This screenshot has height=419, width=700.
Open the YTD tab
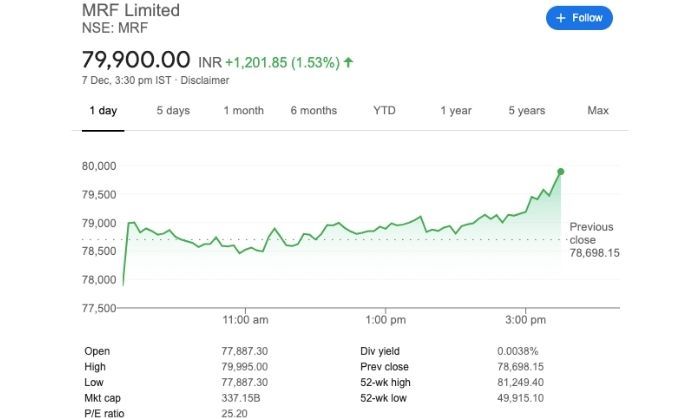coord(384,110)
